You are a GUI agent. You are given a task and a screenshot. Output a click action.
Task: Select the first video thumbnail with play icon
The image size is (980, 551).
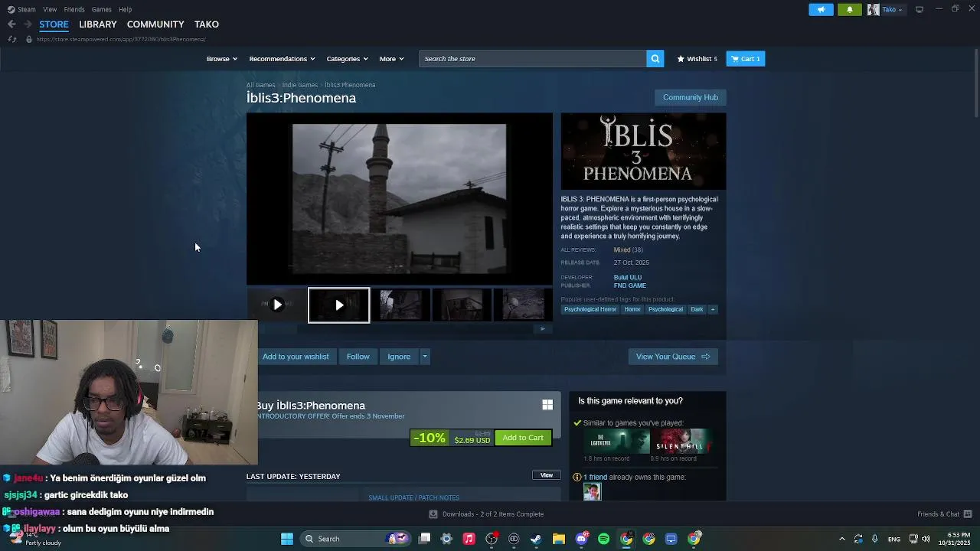[x=277, y=305]
